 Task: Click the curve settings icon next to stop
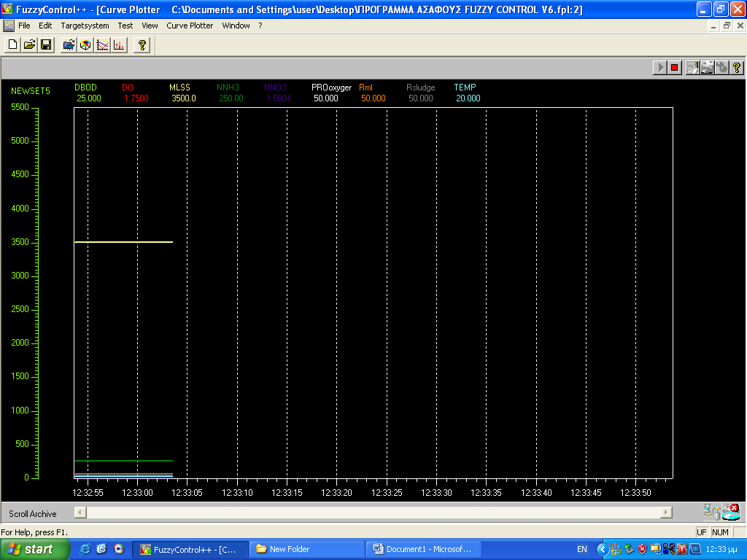[x=693, y=68]
